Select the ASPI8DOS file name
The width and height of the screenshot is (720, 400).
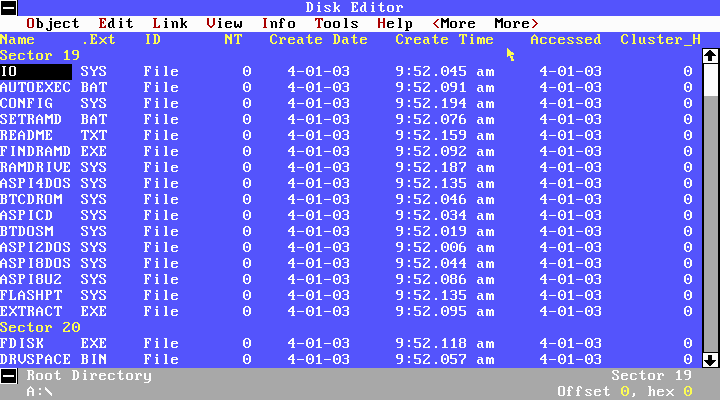pos(35,264)
